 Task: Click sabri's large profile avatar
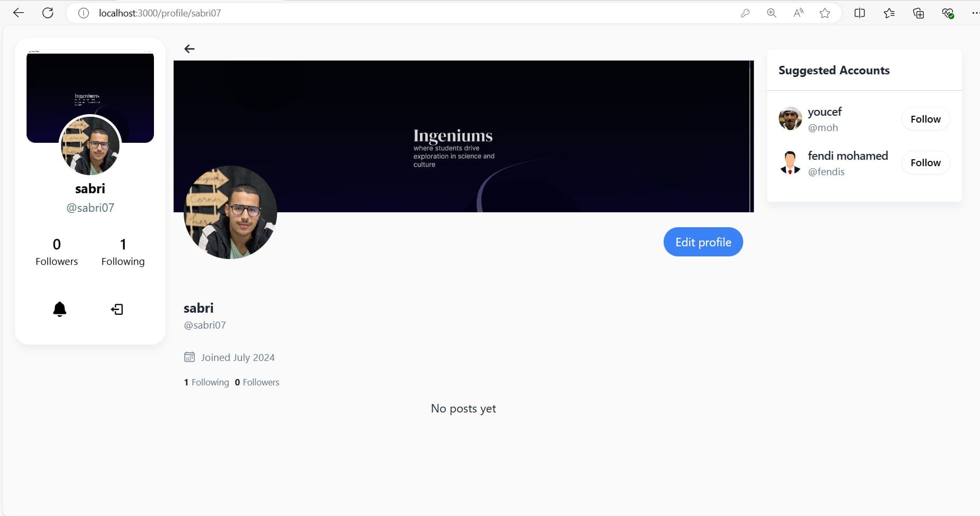pos(230,212)
